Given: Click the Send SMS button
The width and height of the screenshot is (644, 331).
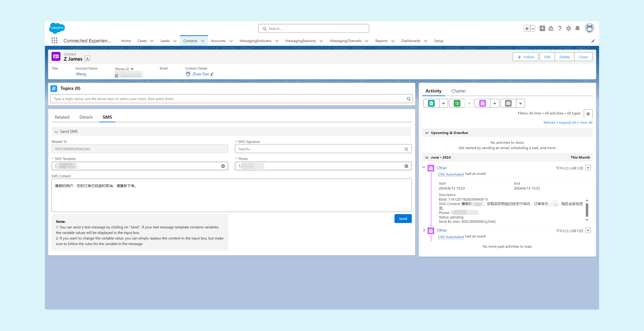Looking at the screenshot, I should point(403,219).
